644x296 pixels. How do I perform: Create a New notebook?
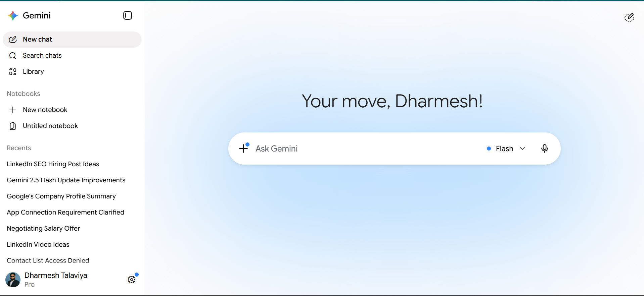pos(72,110)
